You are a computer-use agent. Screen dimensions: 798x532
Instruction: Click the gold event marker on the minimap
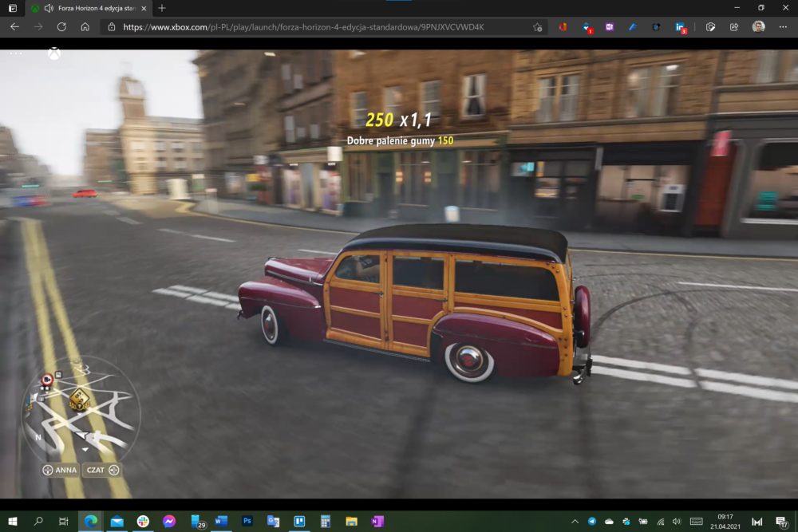point(79,400)
